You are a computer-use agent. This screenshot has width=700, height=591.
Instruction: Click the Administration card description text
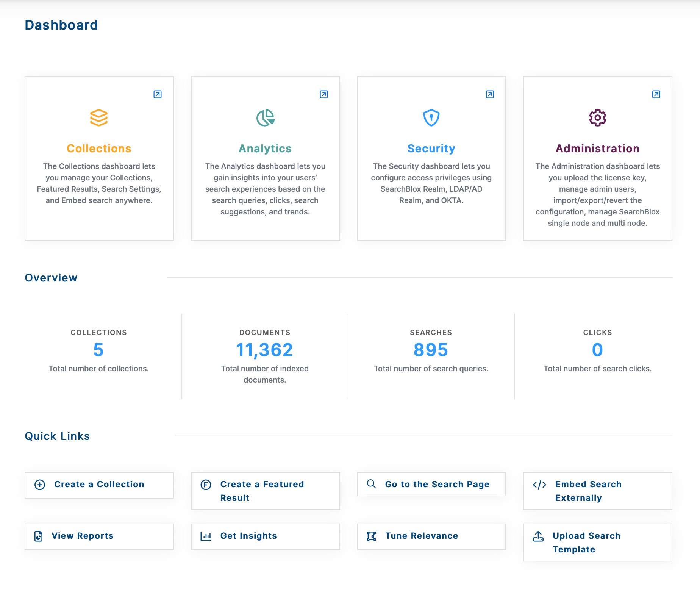(597, 195)
